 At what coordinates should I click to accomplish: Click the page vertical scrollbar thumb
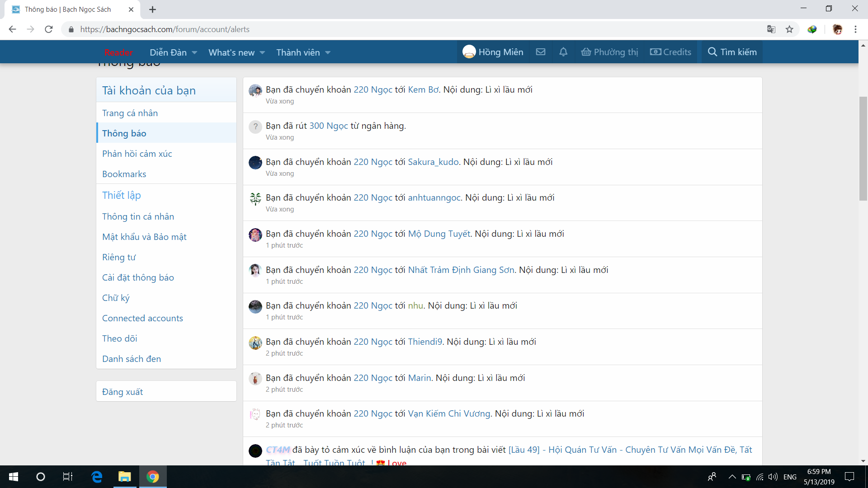[863, 149]
